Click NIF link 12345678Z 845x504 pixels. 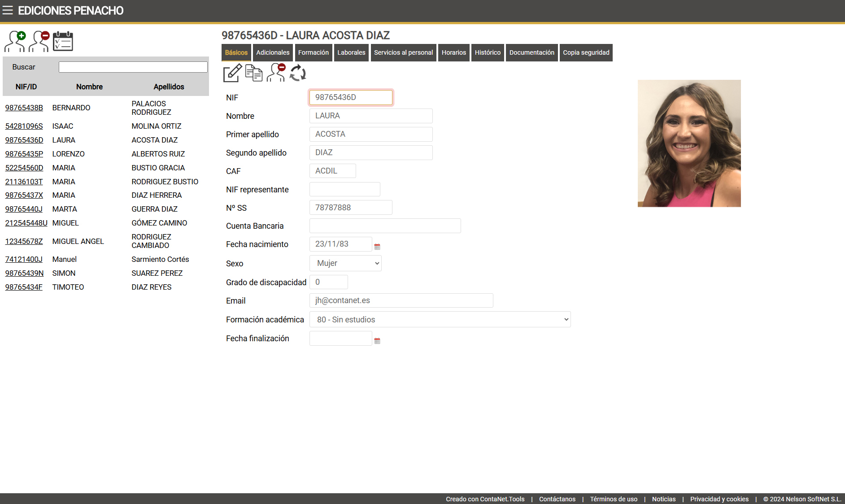click(x=24, y=241)
